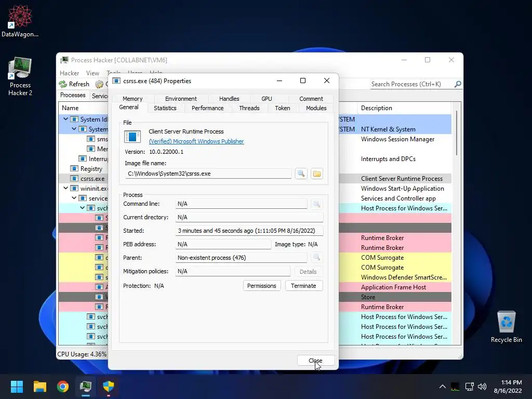The image size is (532, 399).
Task: Select the Windows Session Manager description row
Action: (397, 139)
